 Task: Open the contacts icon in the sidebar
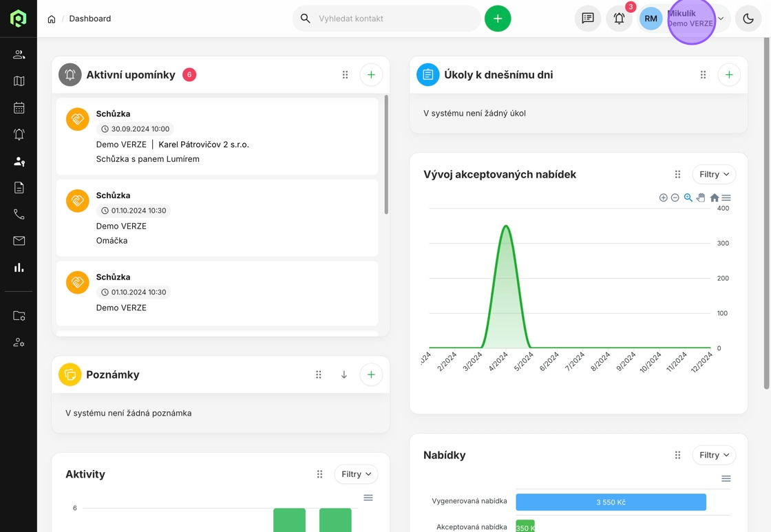19,54
